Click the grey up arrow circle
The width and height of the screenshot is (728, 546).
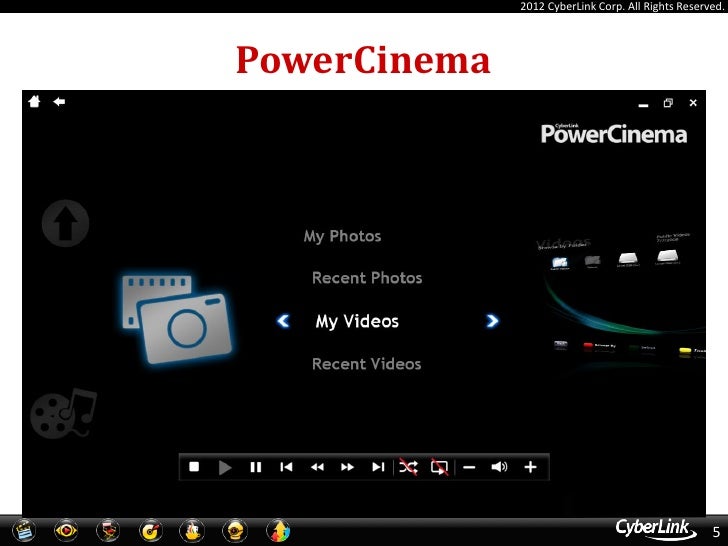point(65,223)
